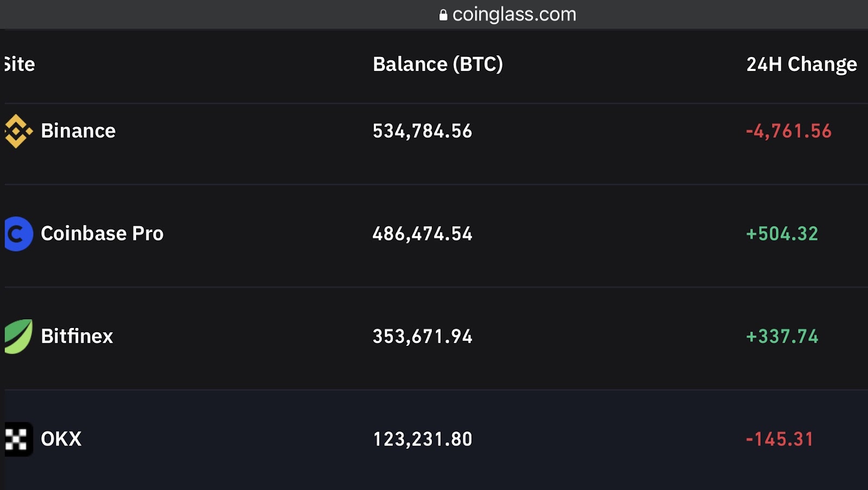Select Bitfinex balance 353,671.94
The width and height of the screenshot is (868, 490).
click(x=423, y=337)
